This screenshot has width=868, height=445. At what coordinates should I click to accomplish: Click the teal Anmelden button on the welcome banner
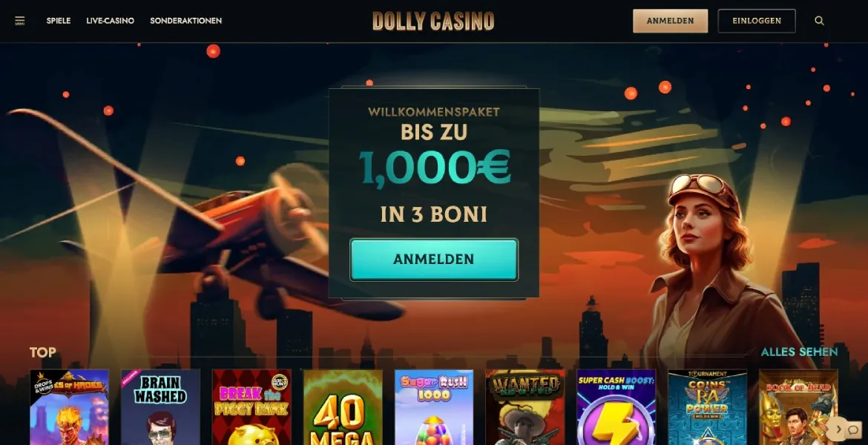434,260
